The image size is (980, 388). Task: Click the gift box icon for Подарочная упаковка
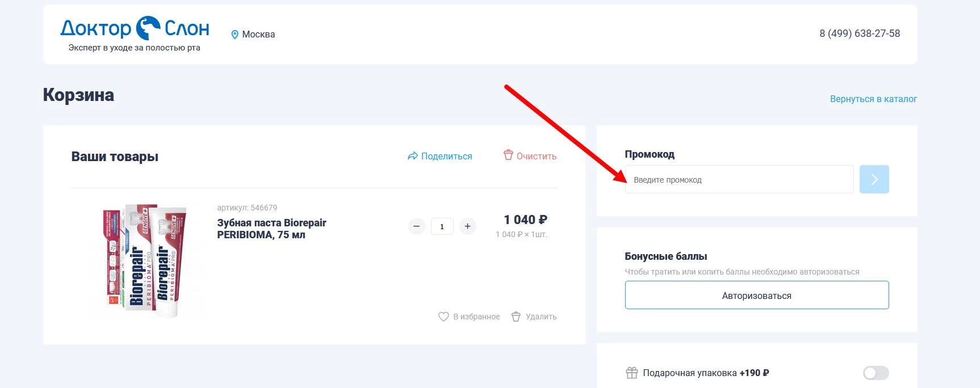pos(631,373)
